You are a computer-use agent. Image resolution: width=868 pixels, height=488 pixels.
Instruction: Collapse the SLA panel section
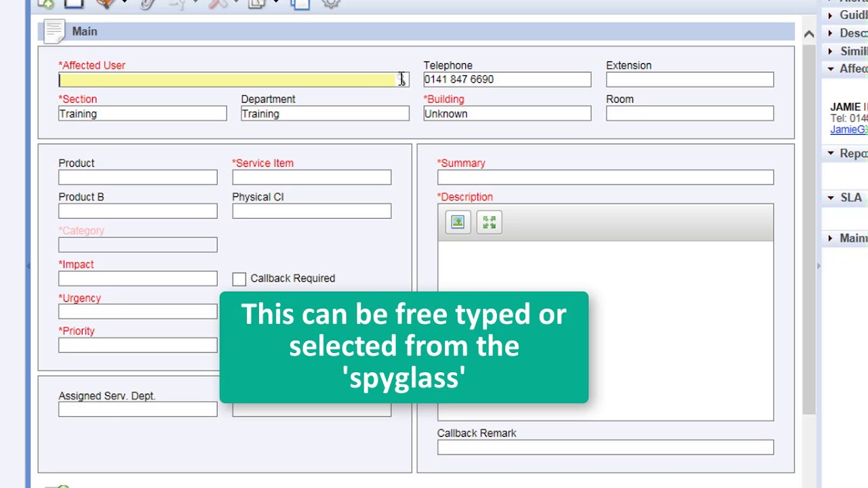pyautogui.click(x=831, y=197)
